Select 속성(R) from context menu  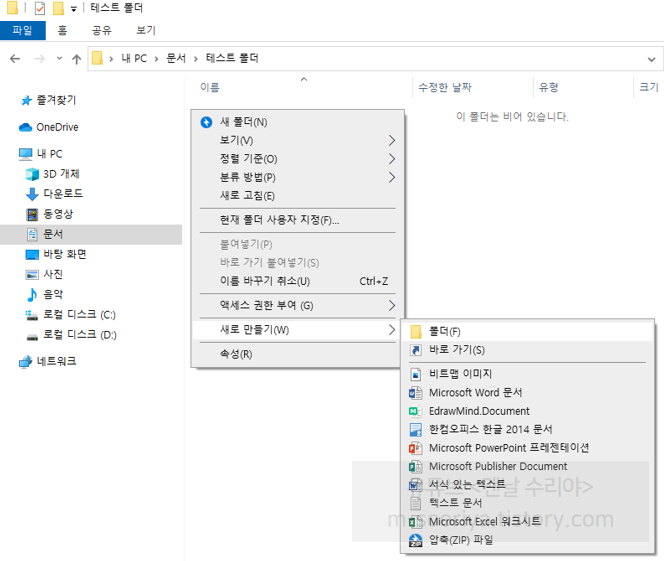click(298, 354)
